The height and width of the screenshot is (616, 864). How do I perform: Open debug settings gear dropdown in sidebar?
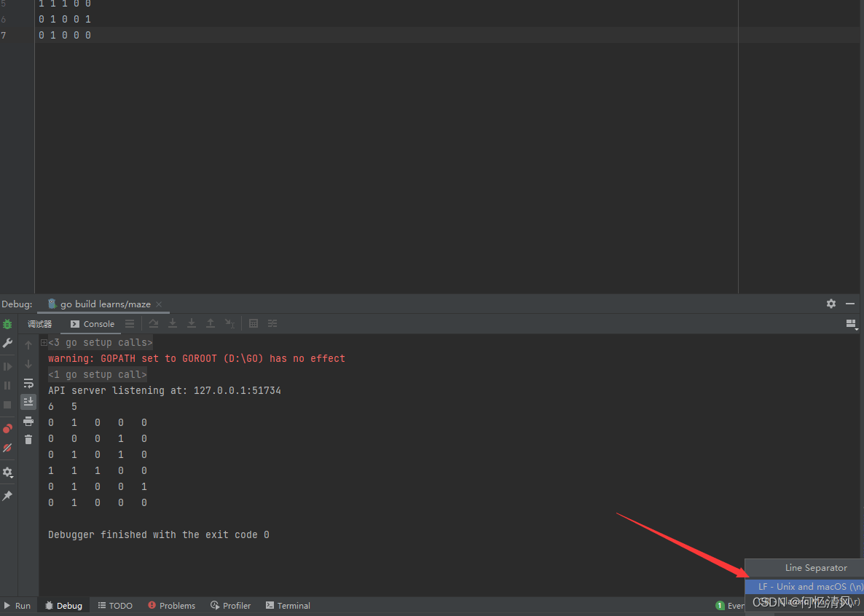coord(8,472)
